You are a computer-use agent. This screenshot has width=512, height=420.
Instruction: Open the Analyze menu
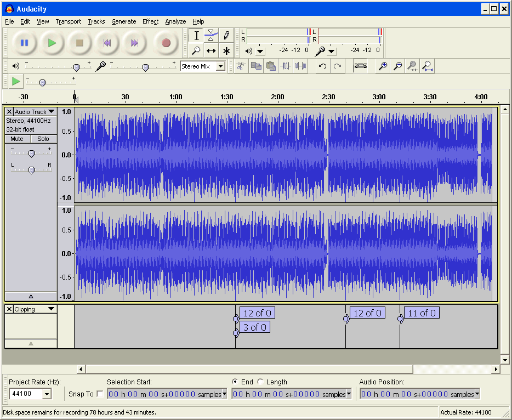tap(175, 21)
